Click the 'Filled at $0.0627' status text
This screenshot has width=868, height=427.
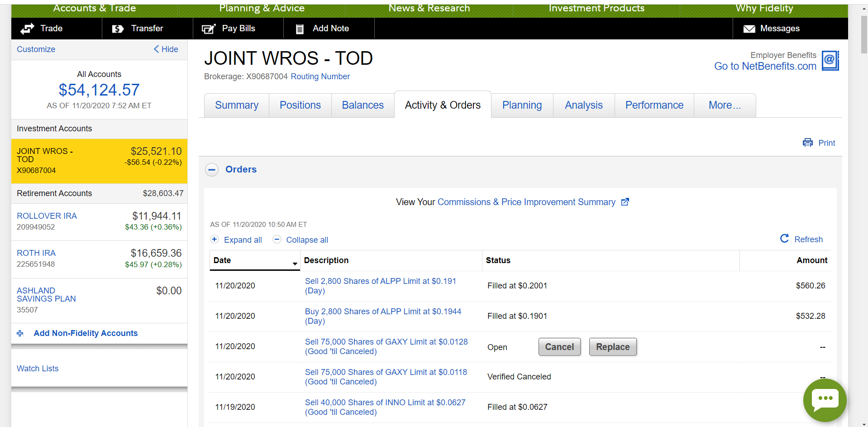(517, 407)
